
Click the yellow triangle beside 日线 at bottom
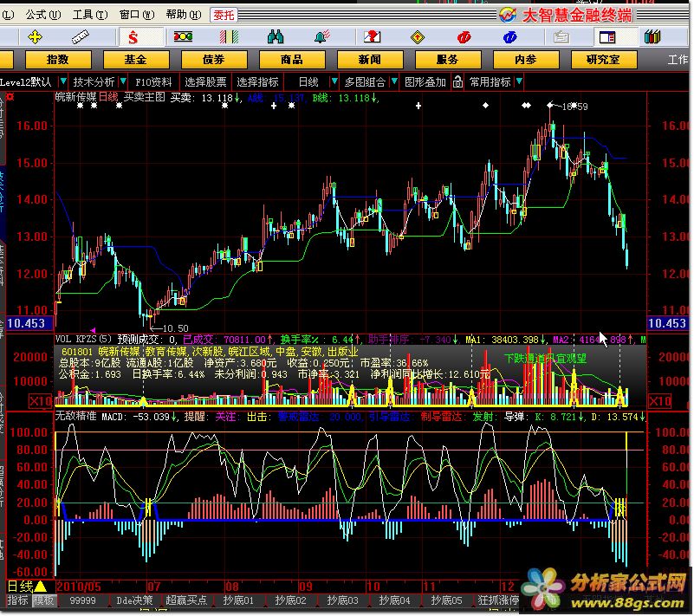[x=41, y=587]
